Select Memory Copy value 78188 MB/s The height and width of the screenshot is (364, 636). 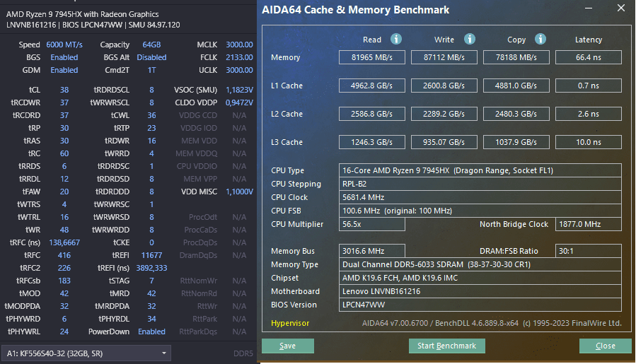(516, 57)
